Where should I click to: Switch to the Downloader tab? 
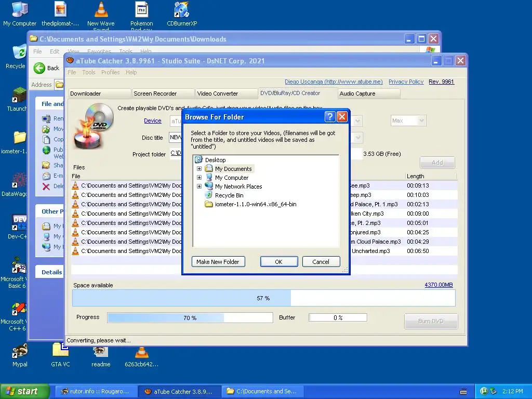99,94
